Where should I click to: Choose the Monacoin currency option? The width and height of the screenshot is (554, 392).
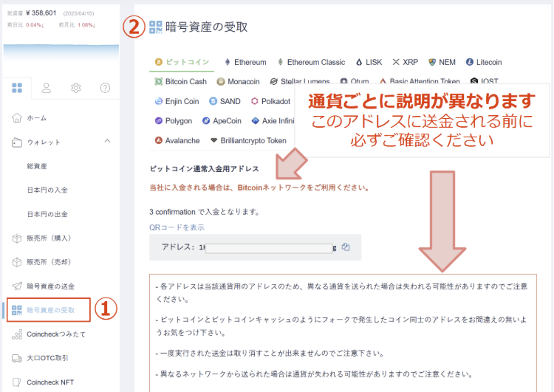tap(239, 81)
